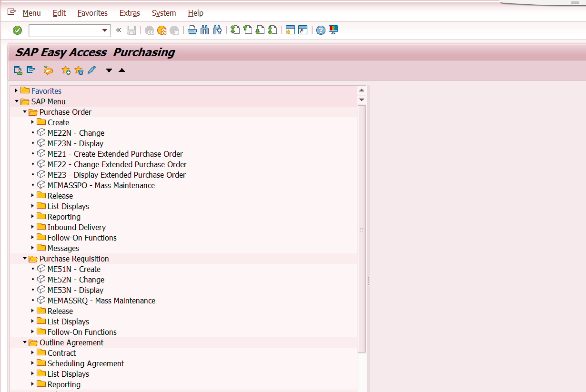This screenshot has height=392, width=586.
Task: Open the Extras menu
Action: tap(130, 13)
